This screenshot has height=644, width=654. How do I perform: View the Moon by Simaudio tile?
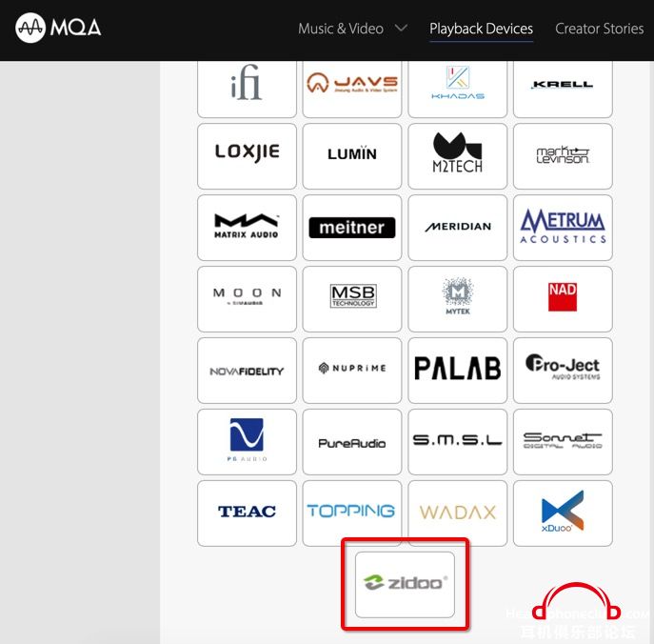247,299
